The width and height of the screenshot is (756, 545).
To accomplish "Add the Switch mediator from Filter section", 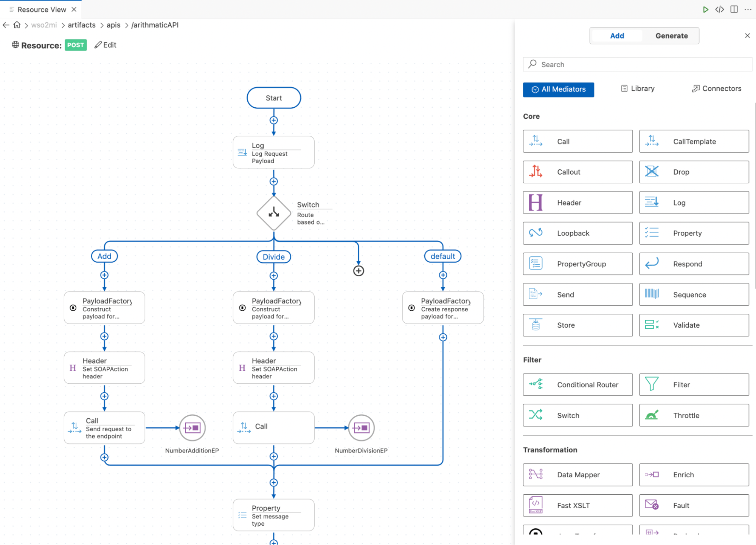I will click(577, 415).
